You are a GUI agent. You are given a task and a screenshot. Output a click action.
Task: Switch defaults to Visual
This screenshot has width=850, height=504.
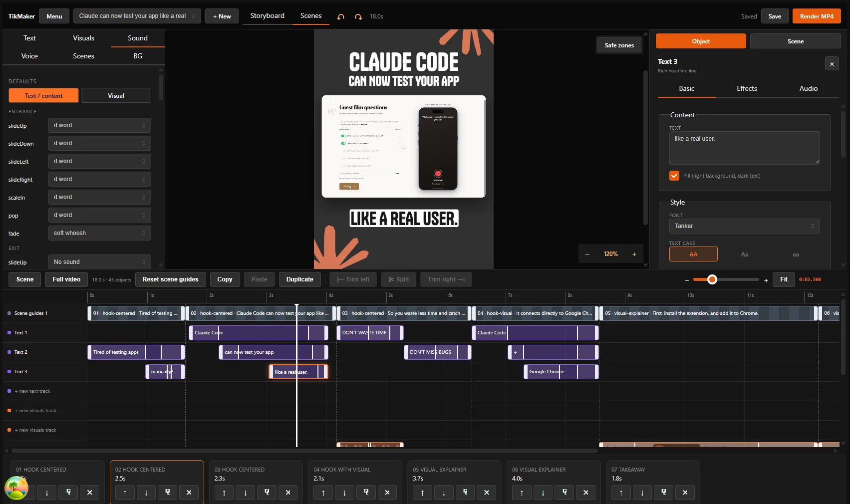pos(116,95)
